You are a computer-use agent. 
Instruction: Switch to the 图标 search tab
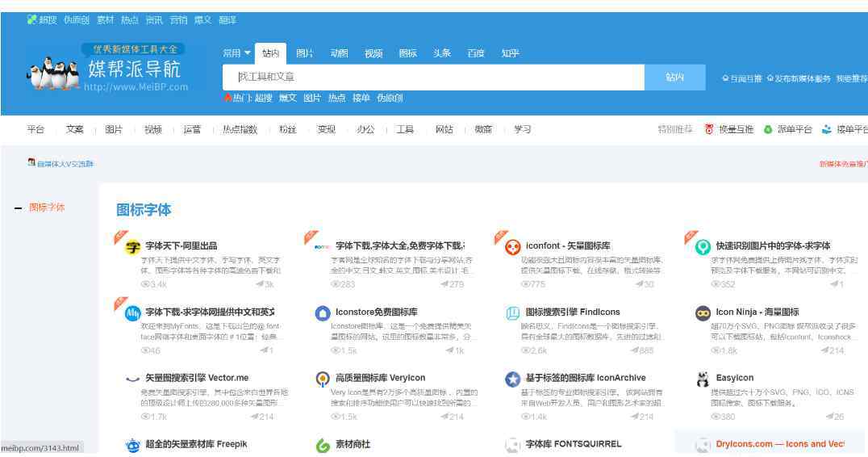point(407,53)
